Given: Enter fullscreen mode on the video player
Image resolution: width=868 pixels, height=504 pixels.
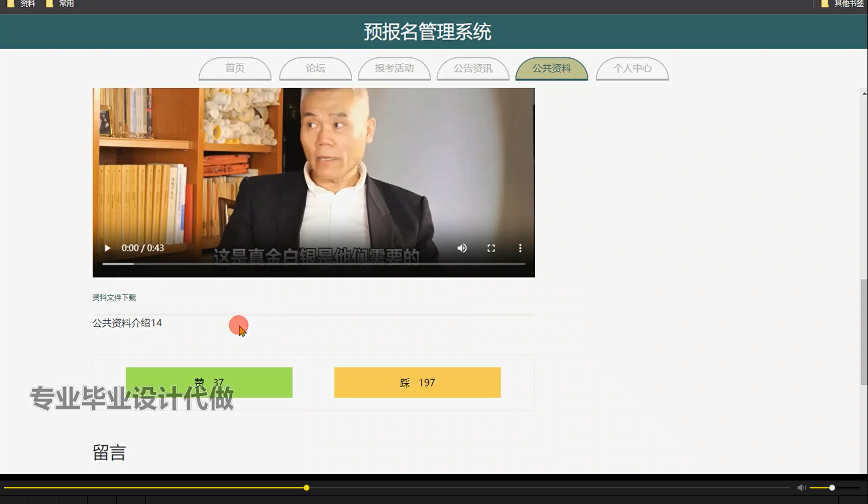Looking at the screenshot, I should 491,247.
